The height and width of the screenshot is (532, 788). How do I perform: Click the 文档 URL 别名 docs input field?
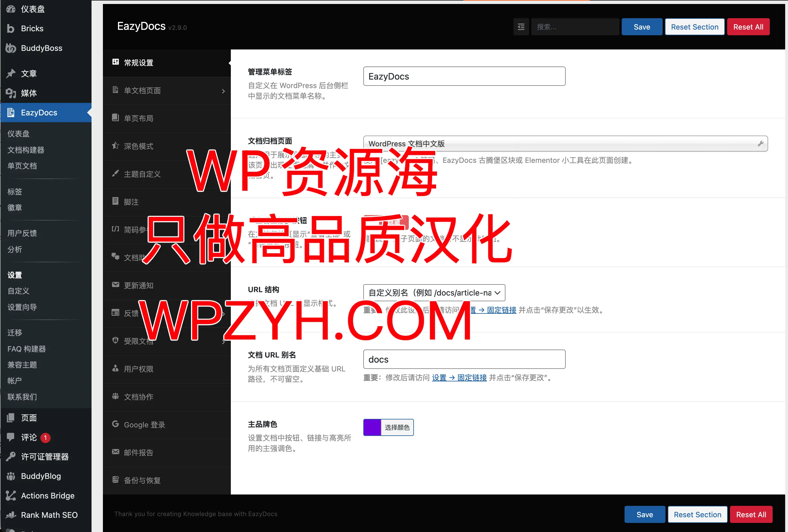(464, 359)
